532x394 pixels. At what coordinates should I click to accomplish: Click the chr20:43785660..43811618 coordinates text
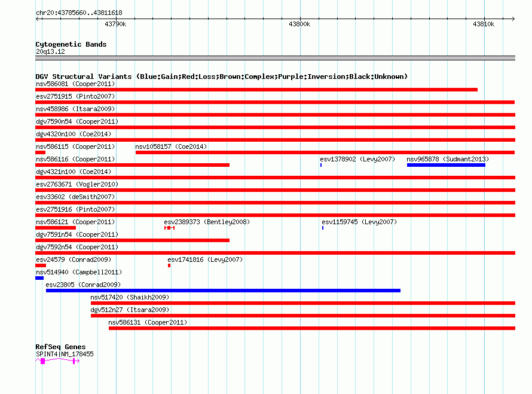click(79, 13)
